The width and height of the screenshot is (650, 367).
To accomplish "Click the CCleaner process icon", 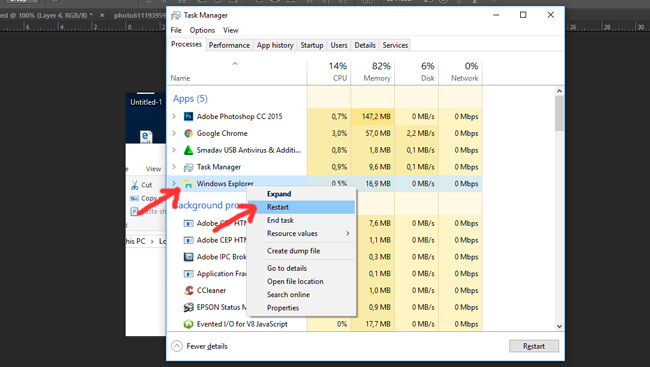I will click(189, 290).
